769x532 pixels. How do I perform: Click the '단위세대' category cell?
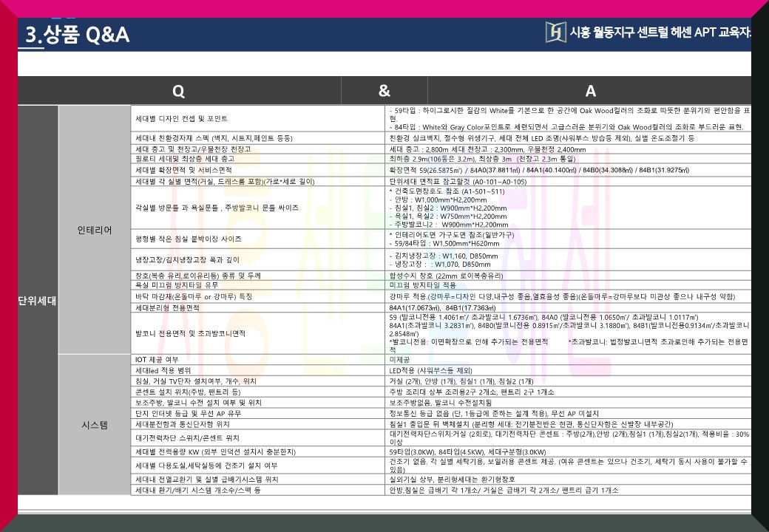tap(37, 300)
